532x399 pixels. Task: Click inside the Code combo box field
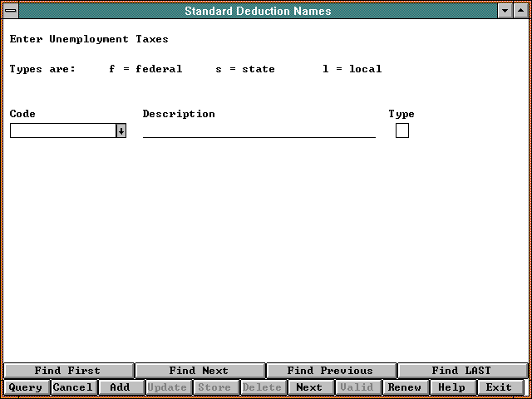point(62,131)
